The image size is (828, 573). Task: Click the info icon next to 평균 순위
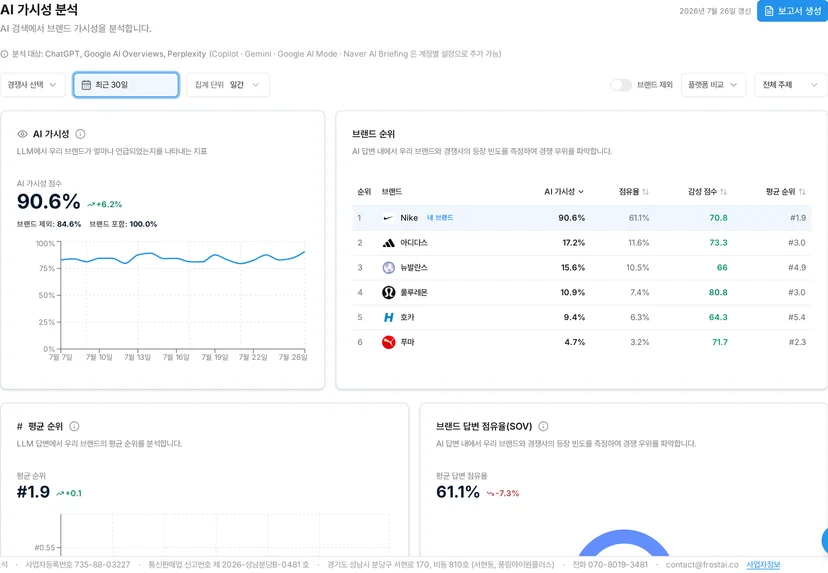[74, 426]
